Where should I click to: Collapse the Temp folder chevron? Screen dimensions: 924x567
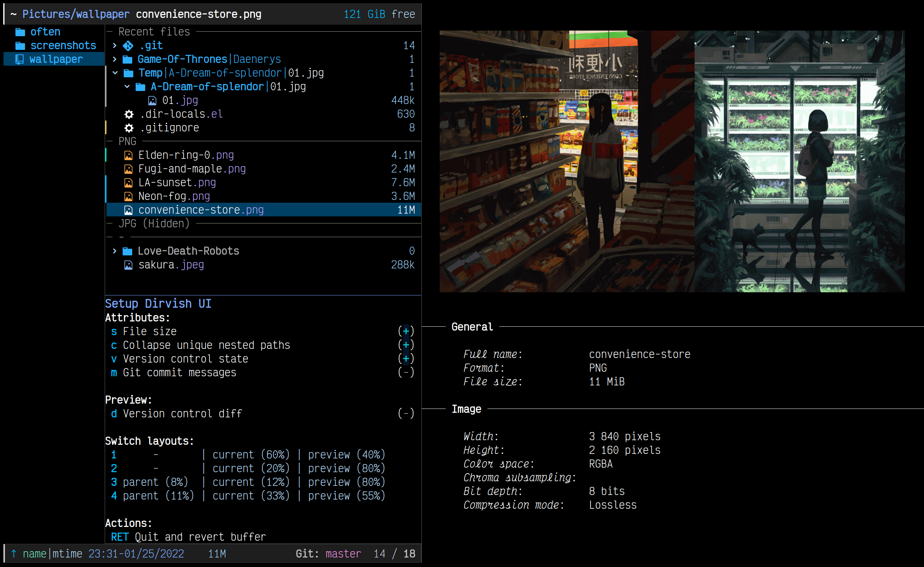tap(115, 73)
